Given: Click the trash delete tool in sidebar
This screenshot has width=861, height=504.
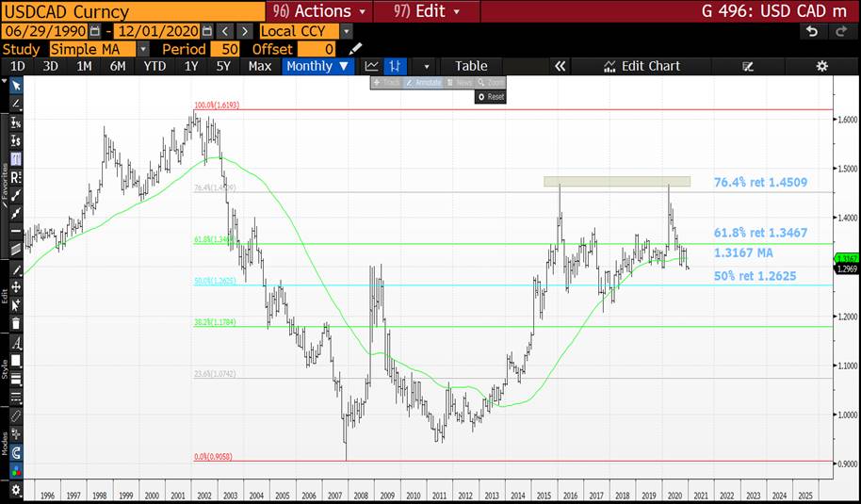Looking at the screenshot, I should 16,323.
